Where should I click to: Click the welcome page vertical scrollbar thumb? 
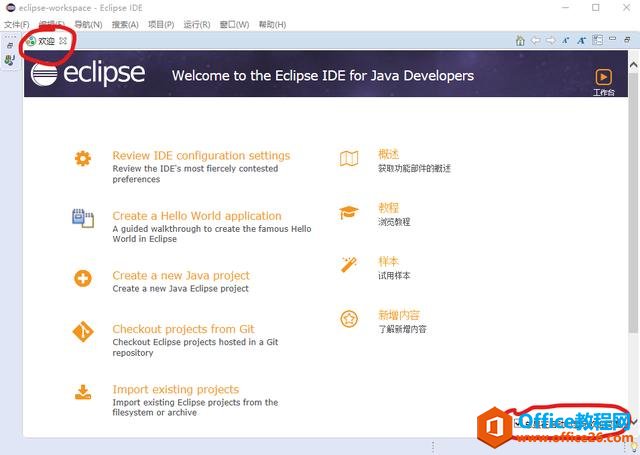(x=633, y=204)
